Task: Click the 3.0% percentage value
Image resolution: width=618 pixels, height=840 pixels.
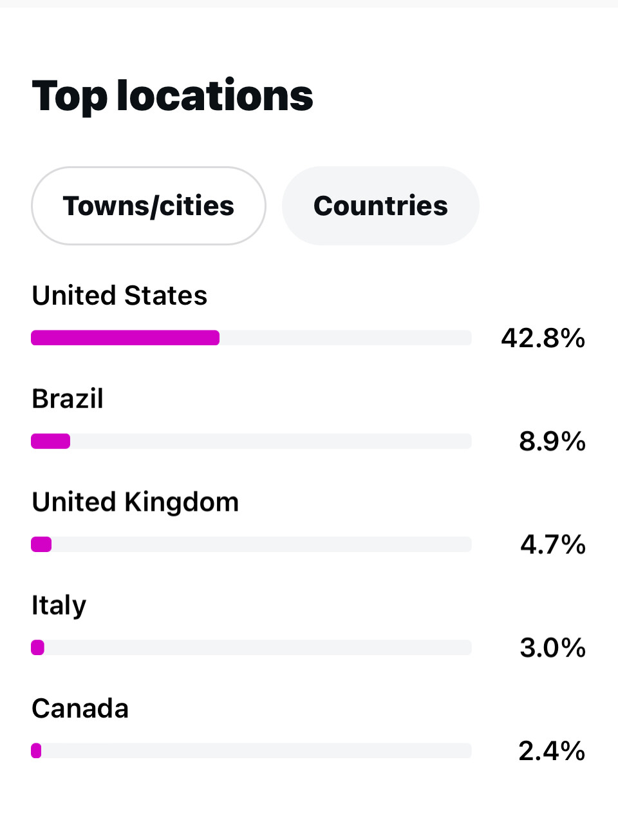Action: point(552,647)
